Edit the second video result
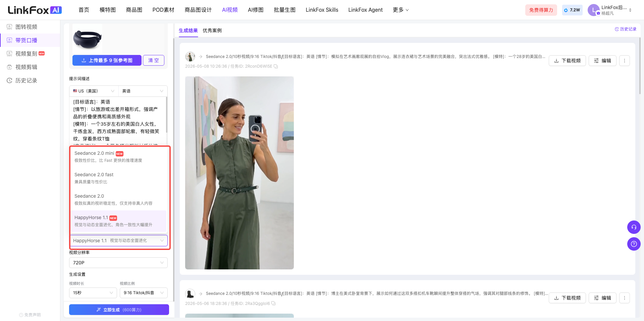 [x=602, y=298]
